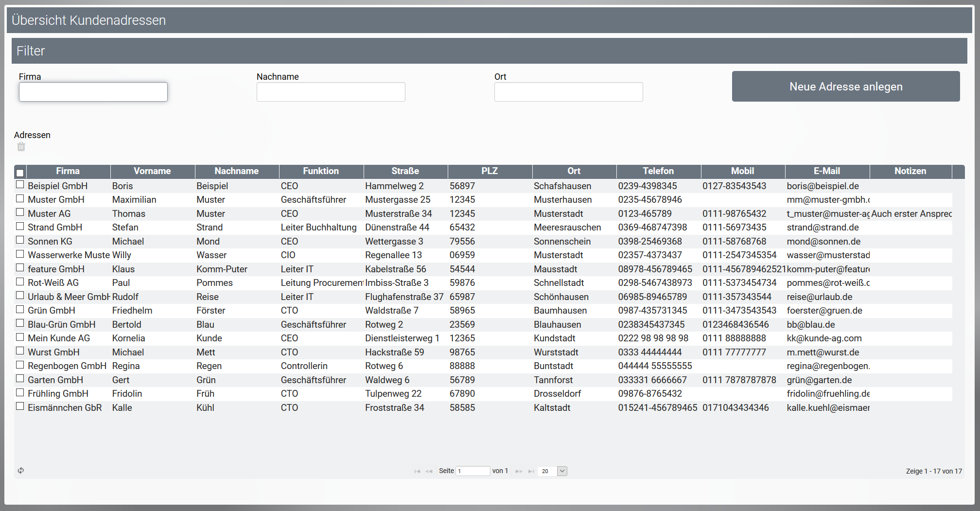Sort table by Firma column header
The image size is (980, 511).
(x=68, y=171)
